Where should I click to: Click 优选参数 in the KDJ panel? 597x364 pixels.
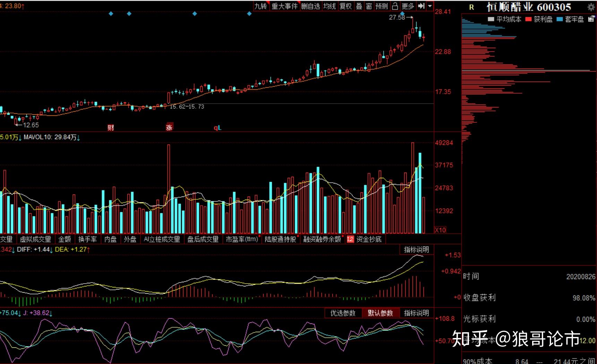343,313
